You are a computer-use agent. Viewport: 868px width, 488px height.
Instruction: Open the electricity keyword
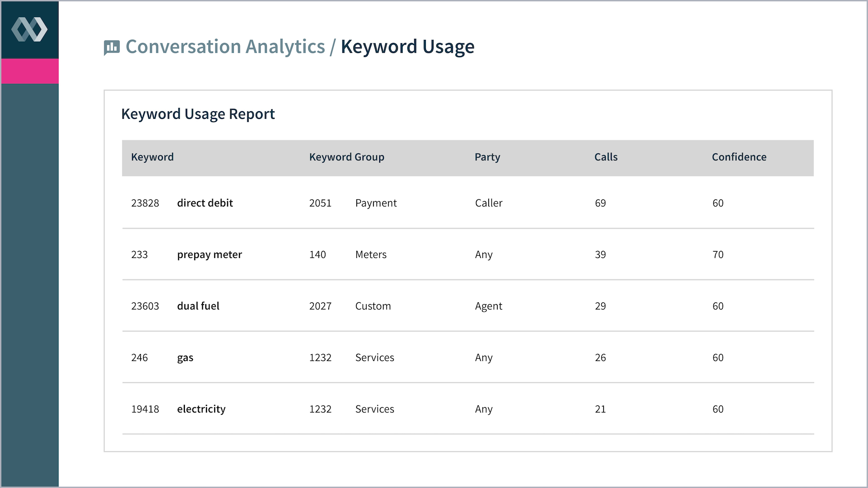(x=201, y=409)
